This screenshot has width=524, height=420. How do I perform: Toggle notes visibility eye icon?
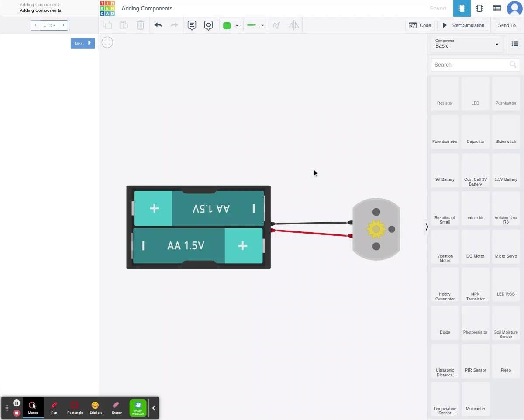pyautogui.click(x=208, y=25)
